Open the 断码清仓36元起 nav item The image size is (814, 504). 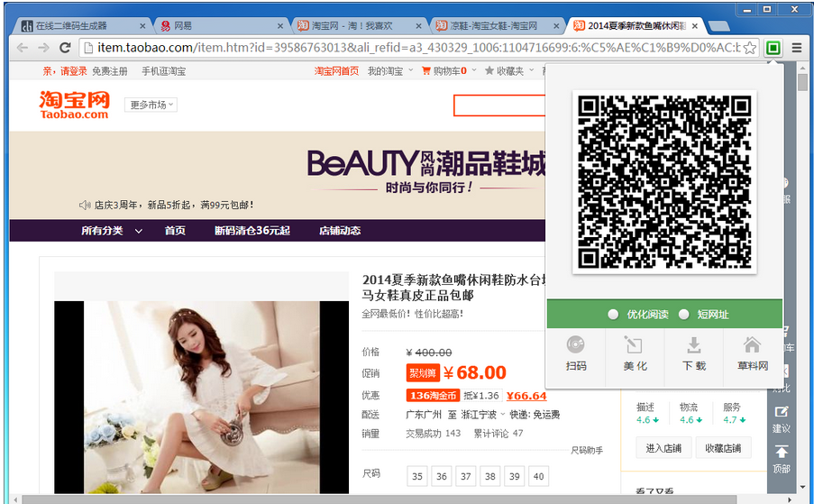coord(252,231)
